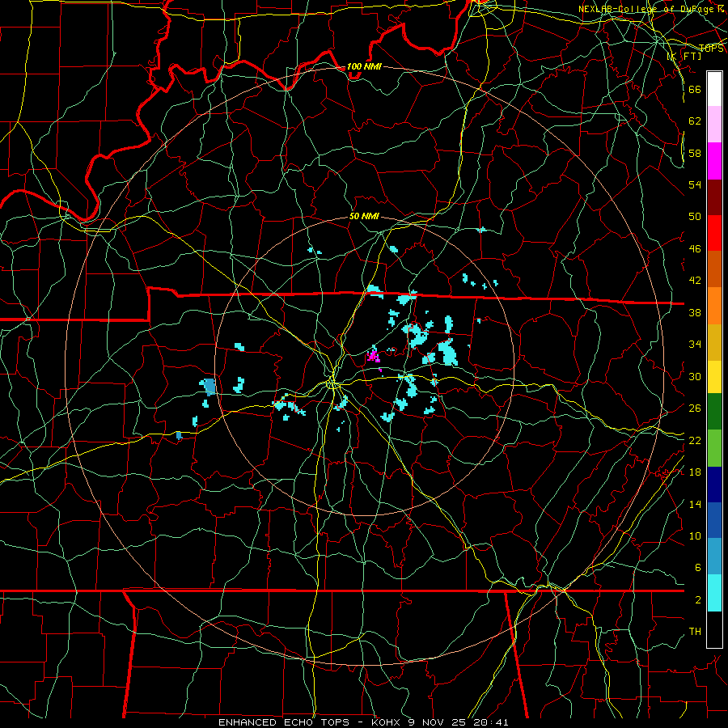Click the legend value '14'

click(695, 504)
